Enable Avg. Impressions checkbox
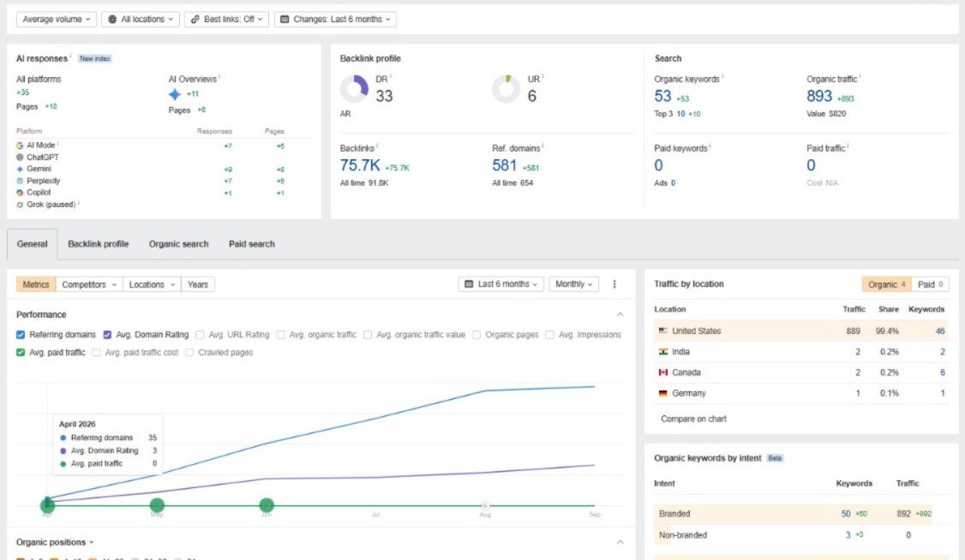The width and height of the screenshot is (965, 560). click(549, 335)
